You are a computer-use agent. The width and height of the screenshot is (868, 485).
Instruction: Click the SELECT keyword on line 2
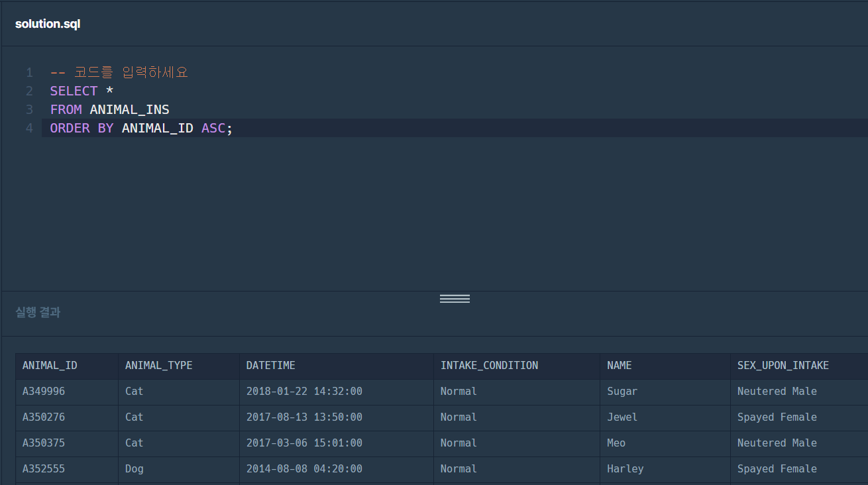(74, 91)
